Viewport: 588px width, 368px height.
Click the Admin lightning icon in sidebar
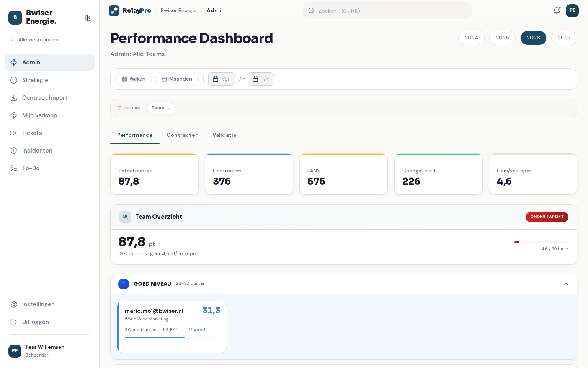click(14, 62)
